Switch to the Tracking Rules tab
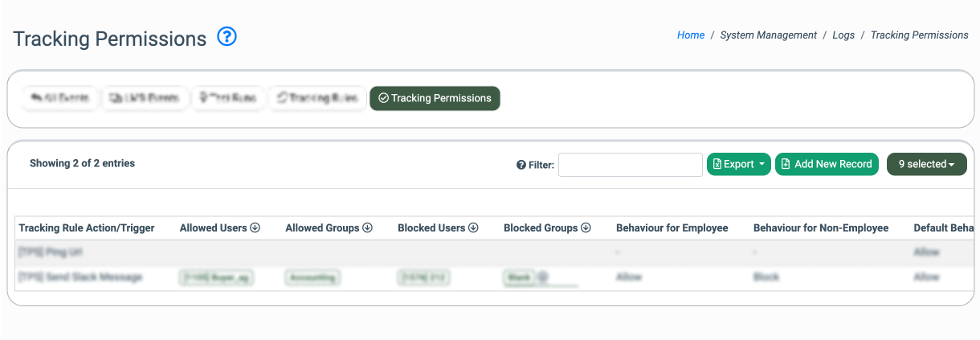The width and height of the screenshot is (980, 340). (316, 98)
